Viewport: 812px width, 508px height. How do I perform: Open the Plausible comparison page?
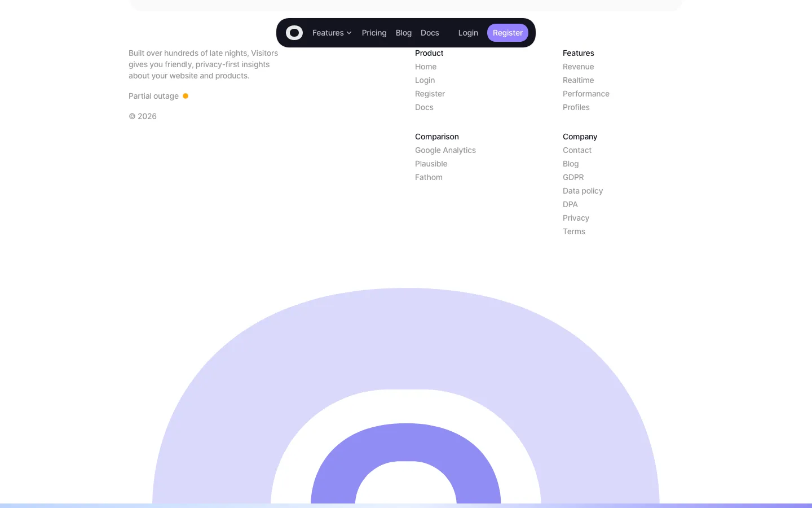tap(431, 164)
